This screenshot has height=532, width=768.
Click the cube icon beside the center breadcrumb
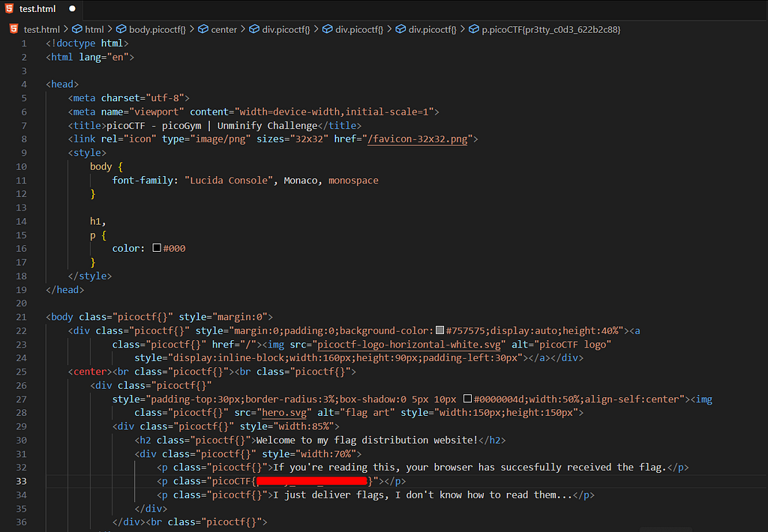[x=202, y=29]
